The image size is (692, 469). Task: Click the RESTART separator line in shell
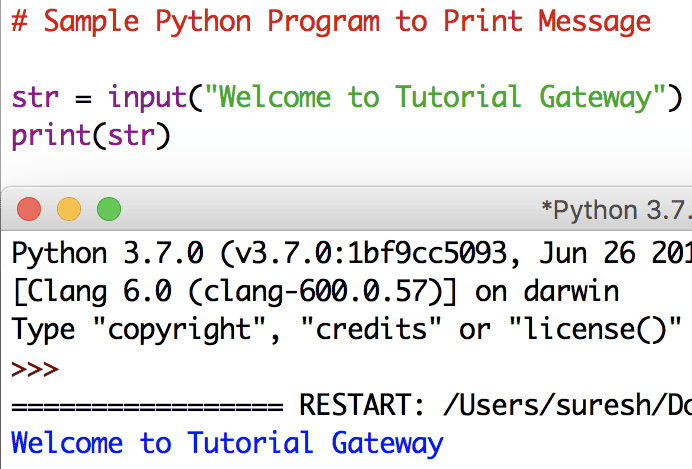350,406
